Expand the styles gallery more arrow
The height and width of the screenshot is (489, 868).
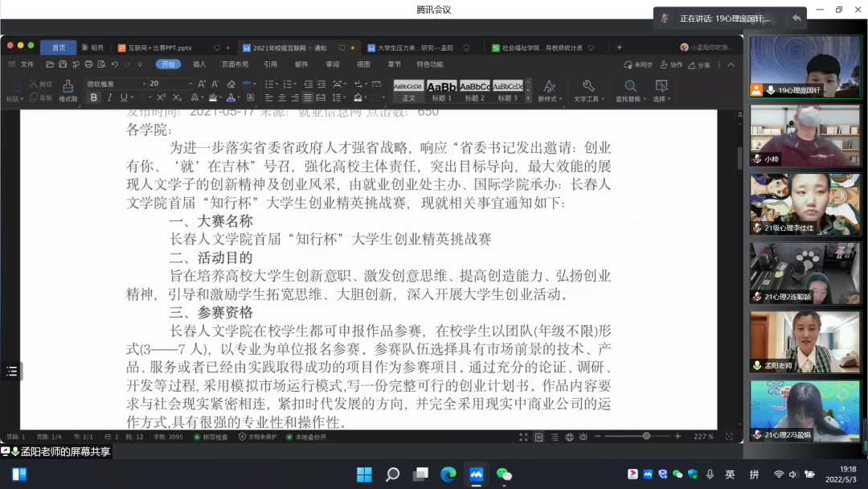click(528, 98)
